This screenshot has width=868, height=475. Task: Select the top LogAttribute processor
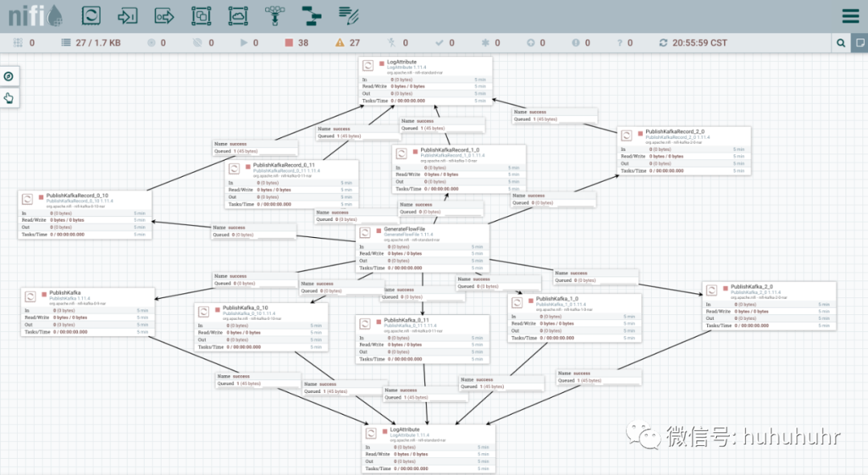425,81
